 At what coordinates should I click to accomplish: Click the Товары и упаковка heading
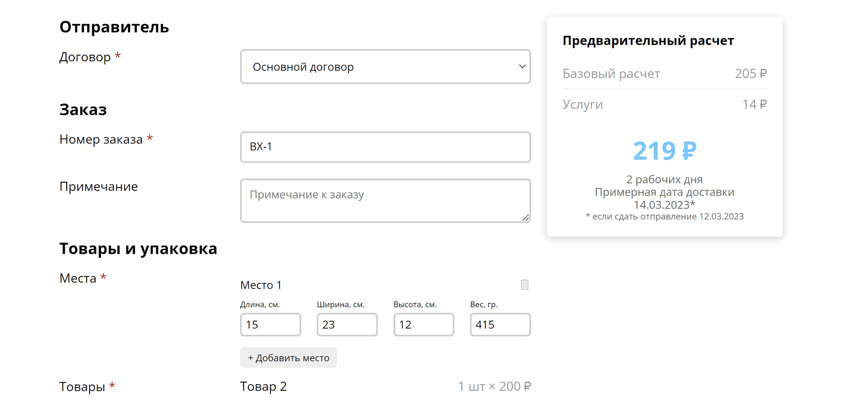138,249
